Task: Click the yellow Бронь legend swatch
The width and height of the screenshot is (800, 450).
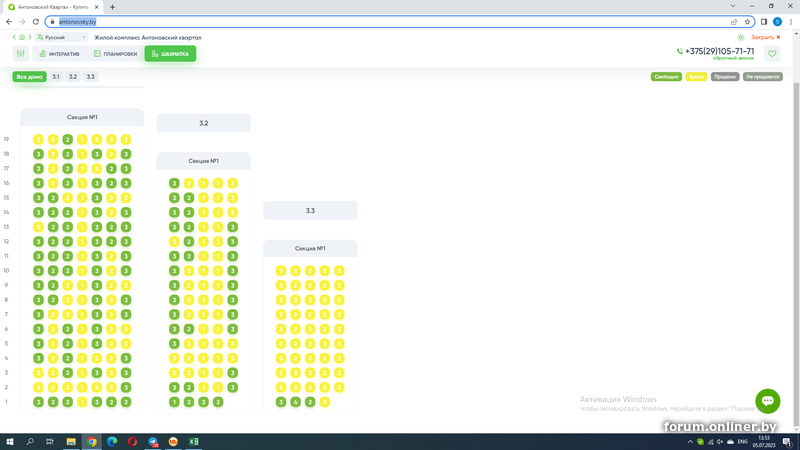Action: [x=695, y=76]
